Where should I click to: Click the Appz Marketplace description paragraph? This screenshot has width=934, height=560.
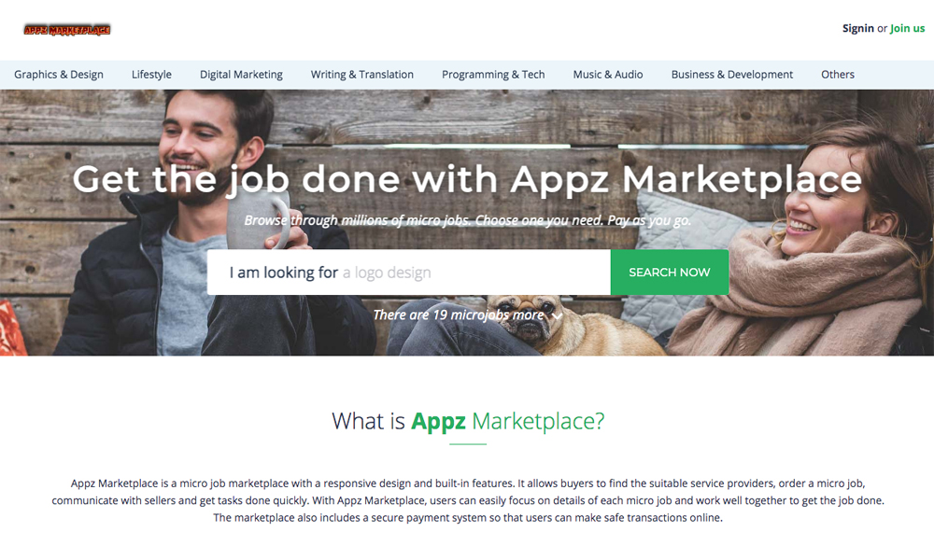click(468, 500)
